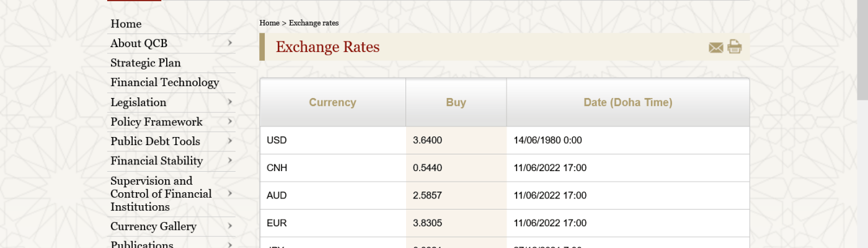Click the page vertical scrollbar thumb
Viewport: 868px width, 248px height.
862,50
